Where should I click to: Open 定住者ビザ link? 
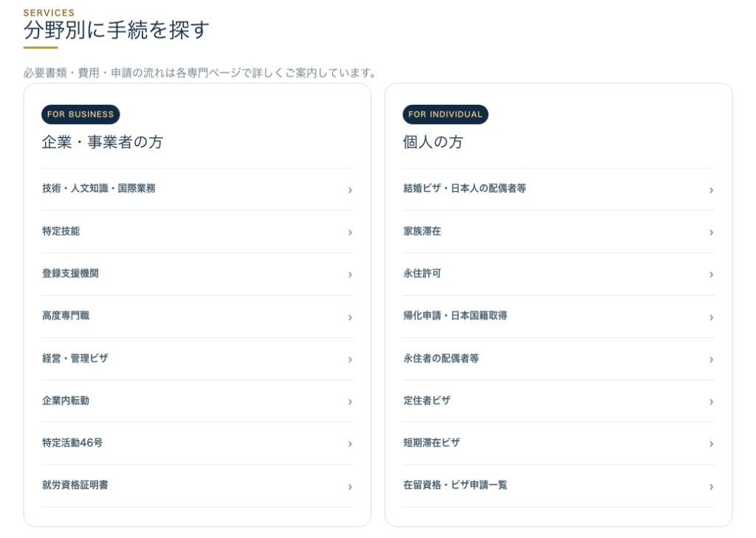click(558, 401)
